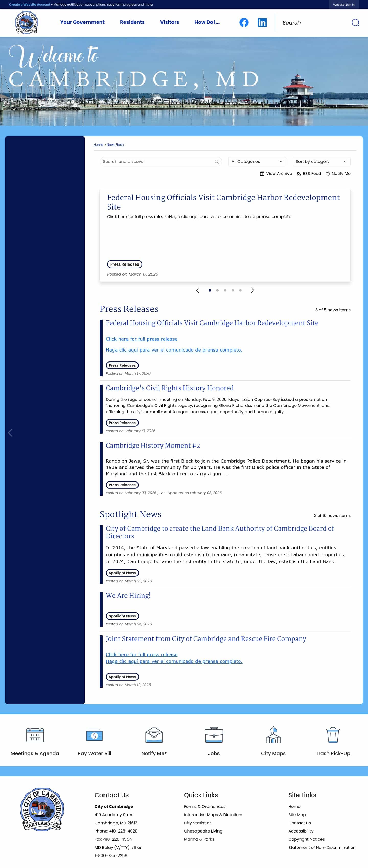The image size is (368, 868).
Task: Click Phone: 410-228-4020 text
Action: [x=116, y=831]
